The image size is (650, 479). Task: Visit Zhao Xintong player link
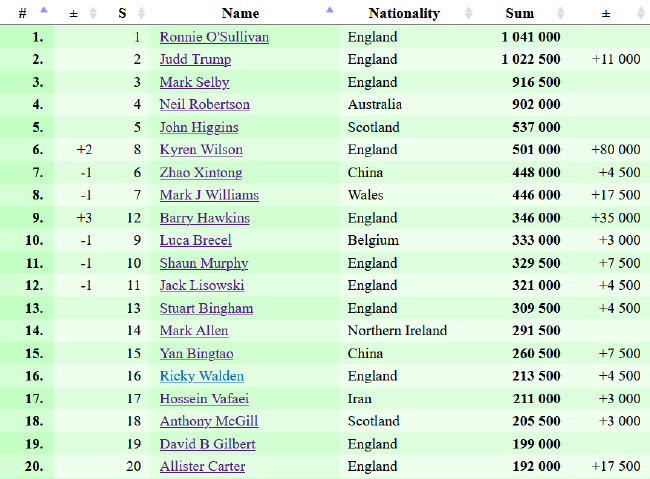201,172
